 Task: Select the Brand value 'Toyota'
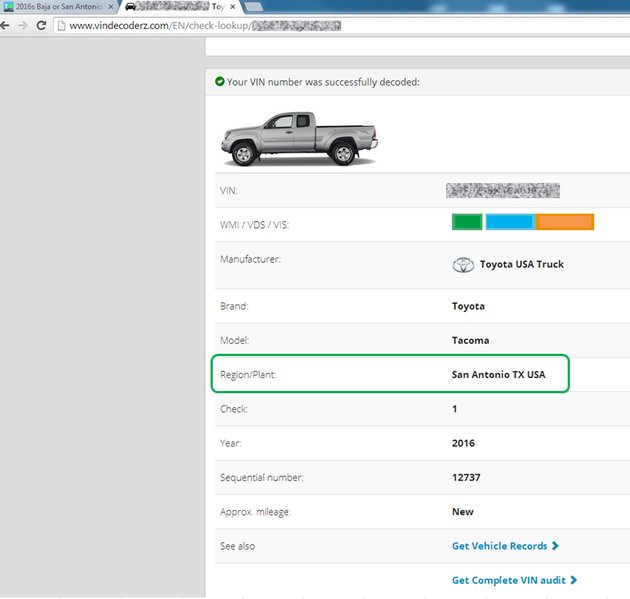click(x=468, y=306)
